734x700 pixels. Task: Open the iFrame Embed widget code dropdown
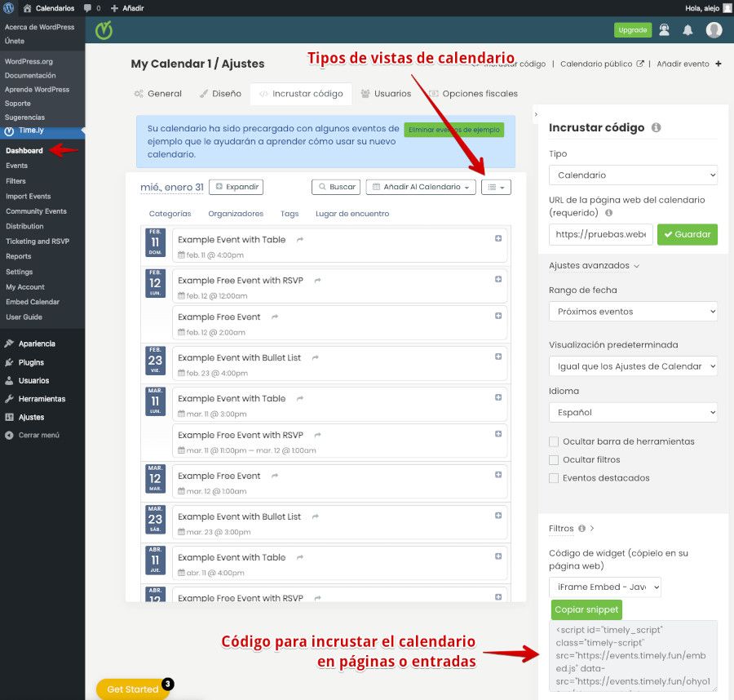tap(605, 587)
